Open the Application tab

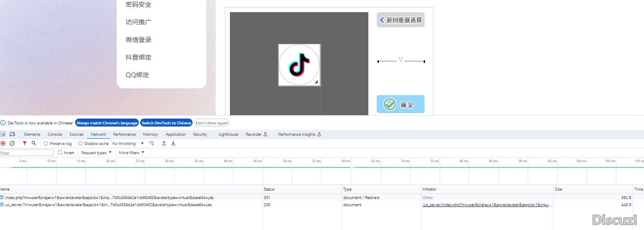click(x=175, y=134)
